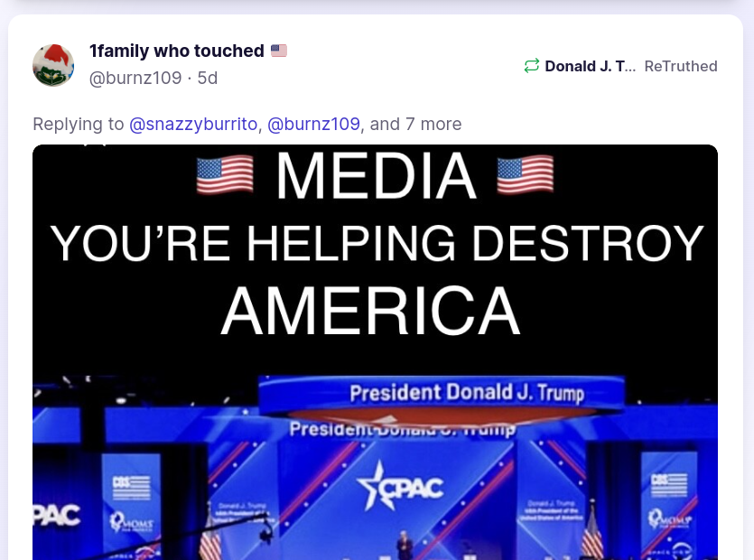Click the "President Donald J. Trump" banner

click(467, 393)
